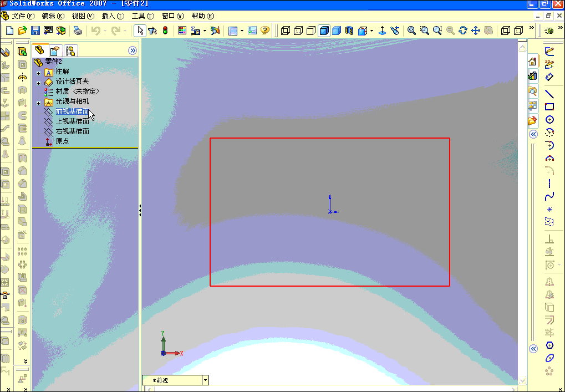Click the origin marker in the graphics area
This screenshot has height=392, width=565.
(x=330, y=211)
